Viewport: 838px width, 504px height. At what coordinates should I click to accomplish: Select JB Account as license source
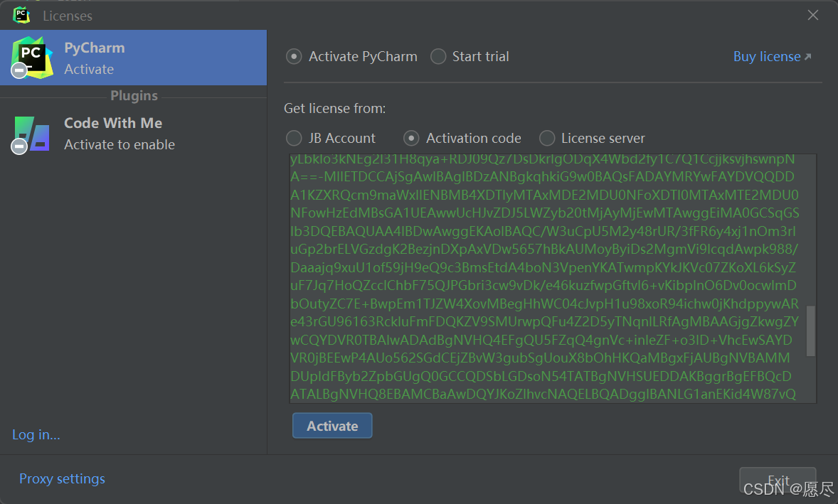pyautogui.click(x=294, y=138)
